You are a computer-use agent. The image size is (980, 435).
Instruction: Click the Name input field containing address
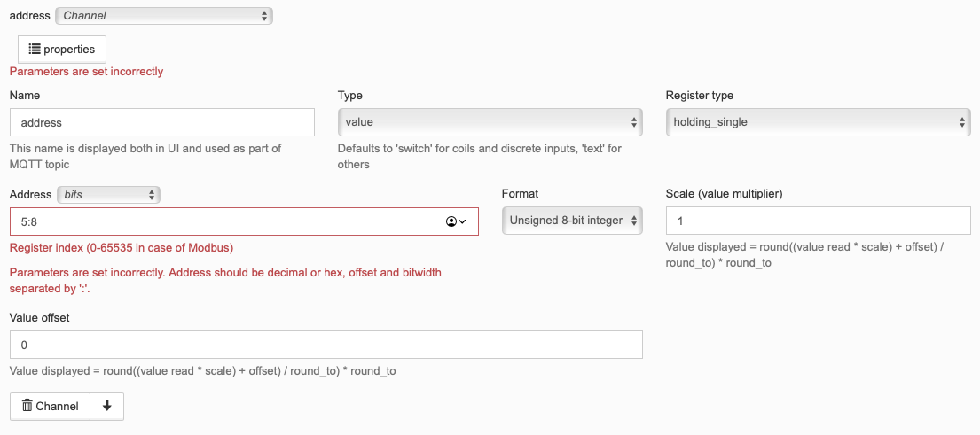[x=162, y=122]
